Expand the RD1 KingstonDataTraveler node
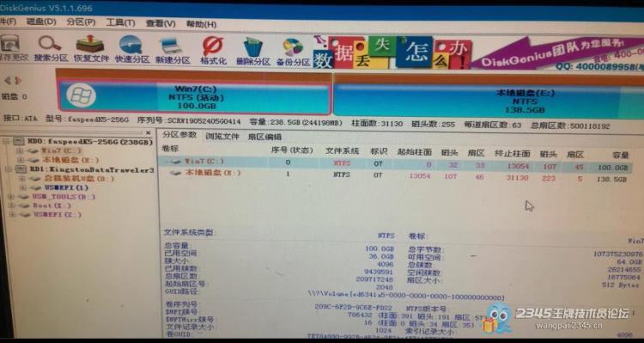Screen dimensions: 644x343 click(x=9, y=169)
